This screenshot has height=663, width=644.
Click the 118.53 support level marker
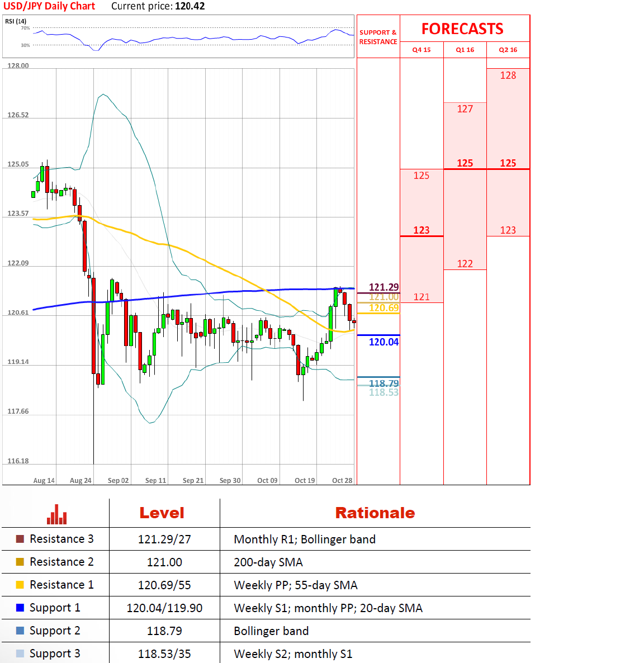point(383,392)
